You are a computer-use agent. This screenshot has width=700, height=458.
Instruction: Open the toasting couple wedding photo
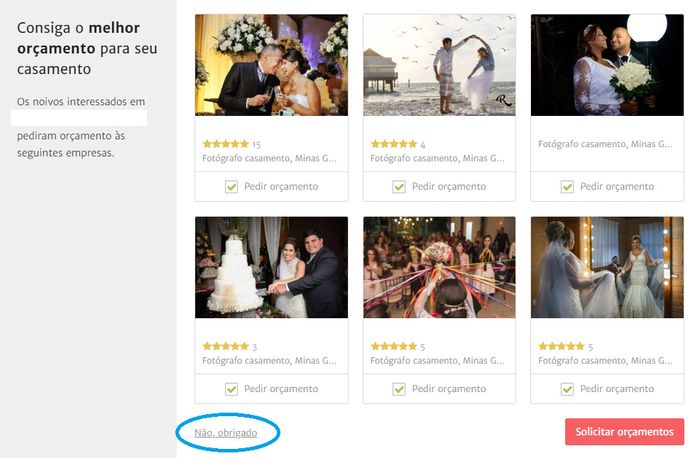[x=271, y=65]
